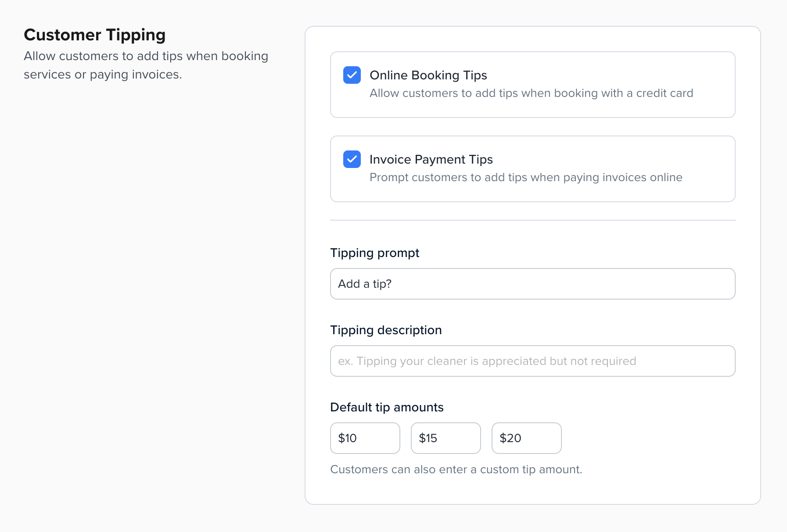The width and height of the screenshot is (787, 532).
Task: Select the $10 tip amount field
Action: tap(365, 438)
